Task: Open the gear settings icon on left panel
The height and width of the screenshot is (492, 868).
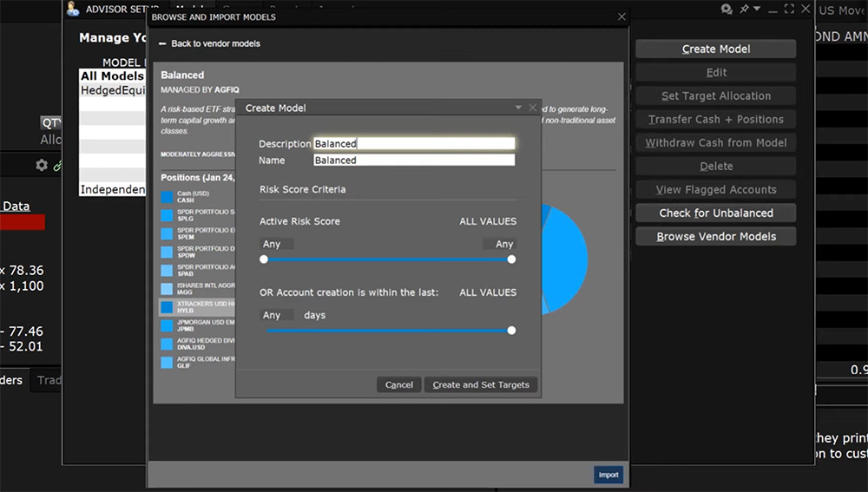Action: 41,165
